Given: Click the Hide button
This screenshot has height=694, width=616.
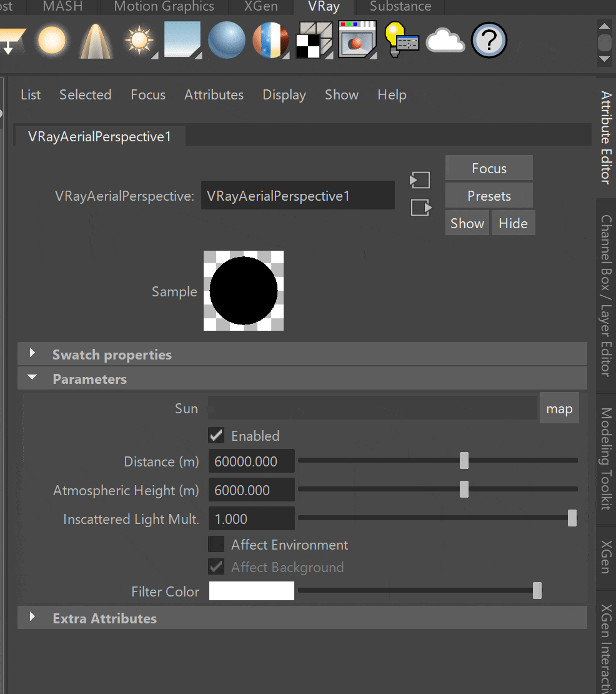Looking at the screenshot, I should (513, 223).
